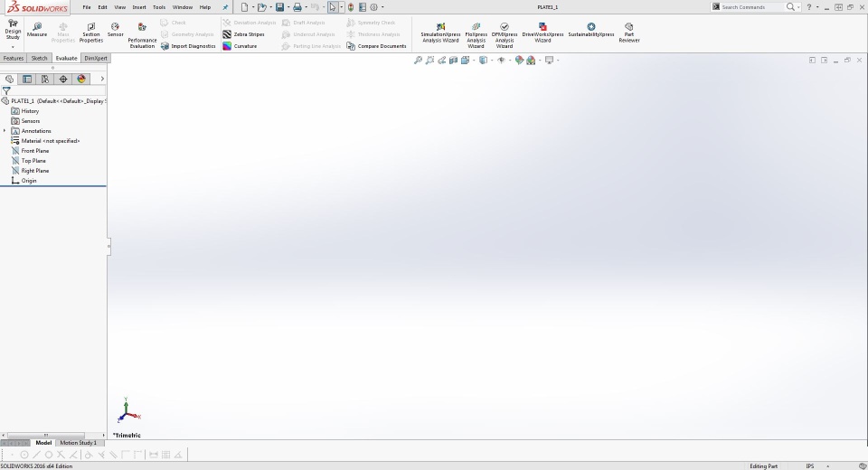The height and width of the screenshot is (470, 868).
Task: Select Top Plane in the tree
Action: coord(29,161)
